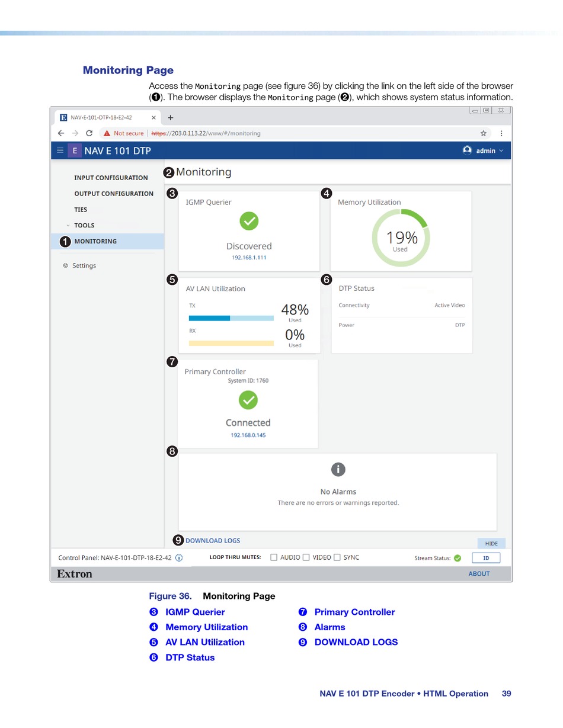Bookmark this page with the star icon

coord(484,133)
